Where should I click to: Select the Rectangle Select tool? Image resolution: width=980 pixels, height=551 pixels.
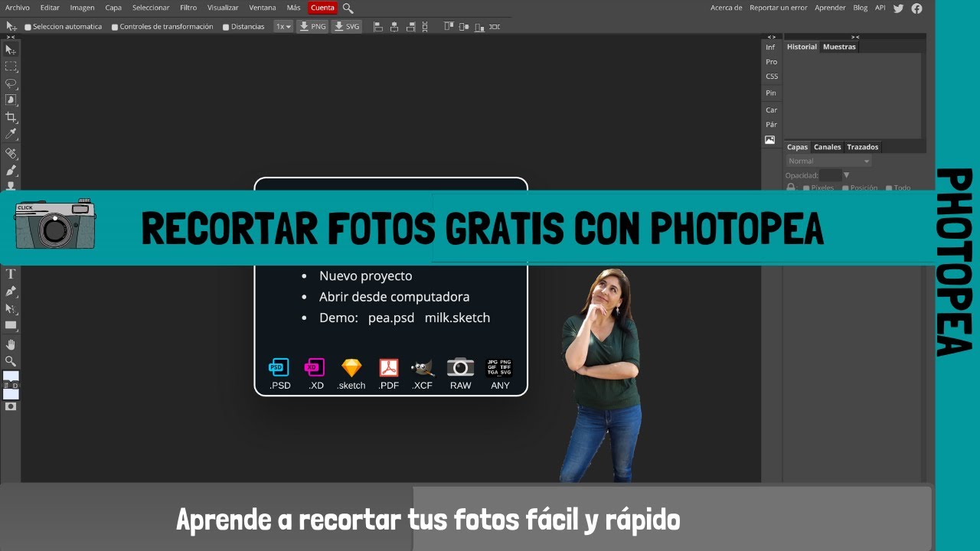pyautogui.click(x=11, y=67)
